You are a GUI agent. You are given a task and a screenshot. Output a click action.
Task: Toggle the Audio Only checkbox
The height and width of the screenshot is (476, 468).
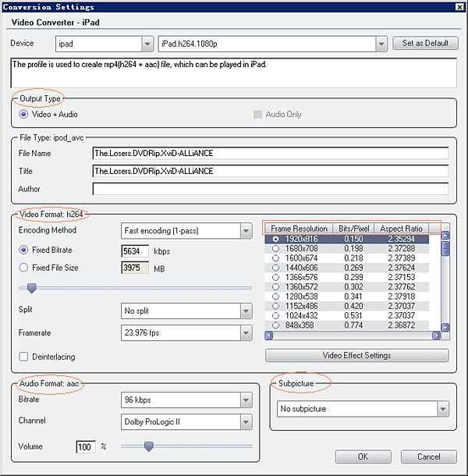pyautogui.click(x=257, y=115)
